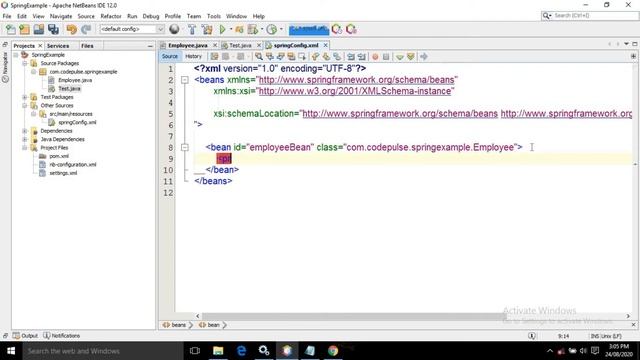Select pom.xml in Project Files
The height and width of the screenshot is (360, 640).
(x=59, y=156)
